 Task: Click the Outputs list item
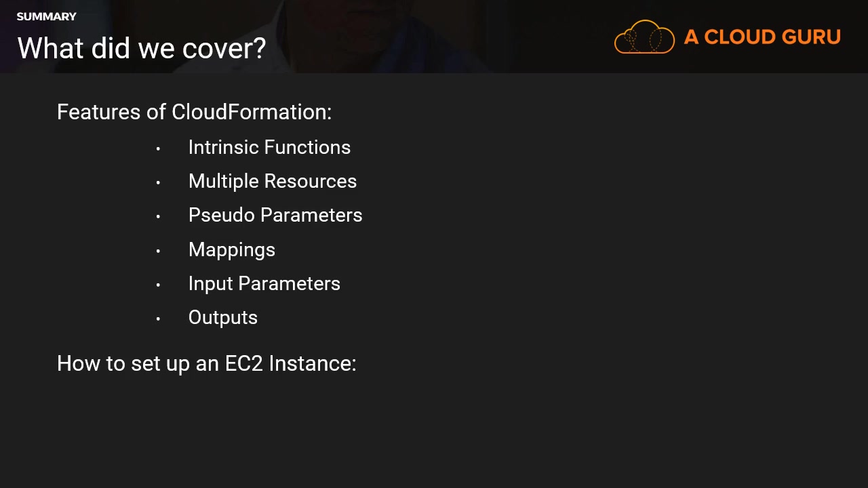[x=222, y=317]
